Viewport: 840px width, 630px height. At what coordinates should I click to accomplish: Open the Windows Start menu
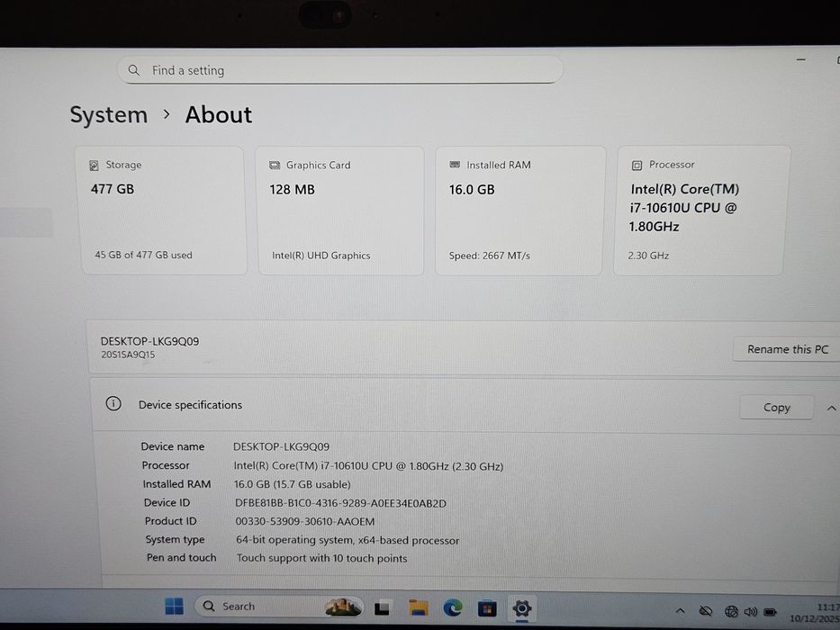(x=174, y=607)
